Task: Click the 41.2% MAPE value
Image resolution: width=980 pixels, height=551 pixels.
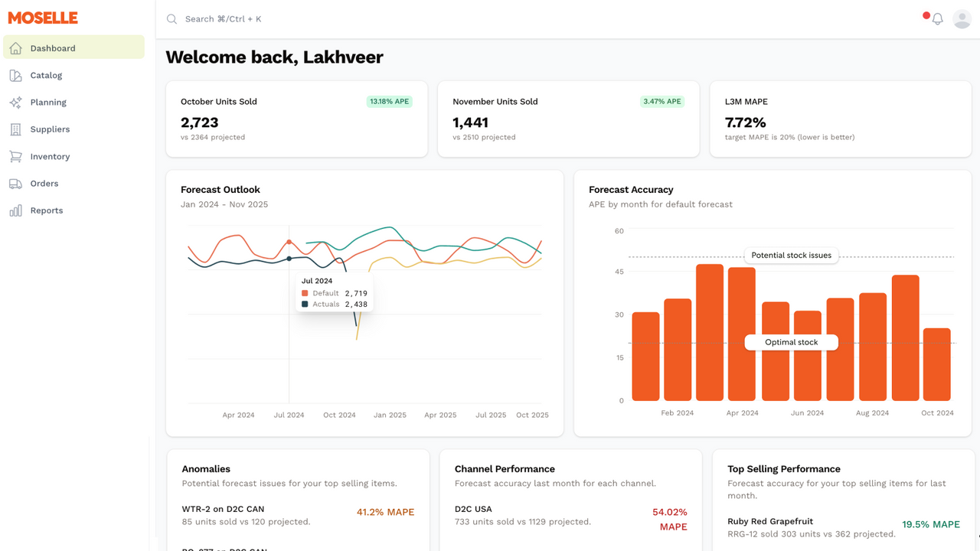Action: click(x=385, y=513)
